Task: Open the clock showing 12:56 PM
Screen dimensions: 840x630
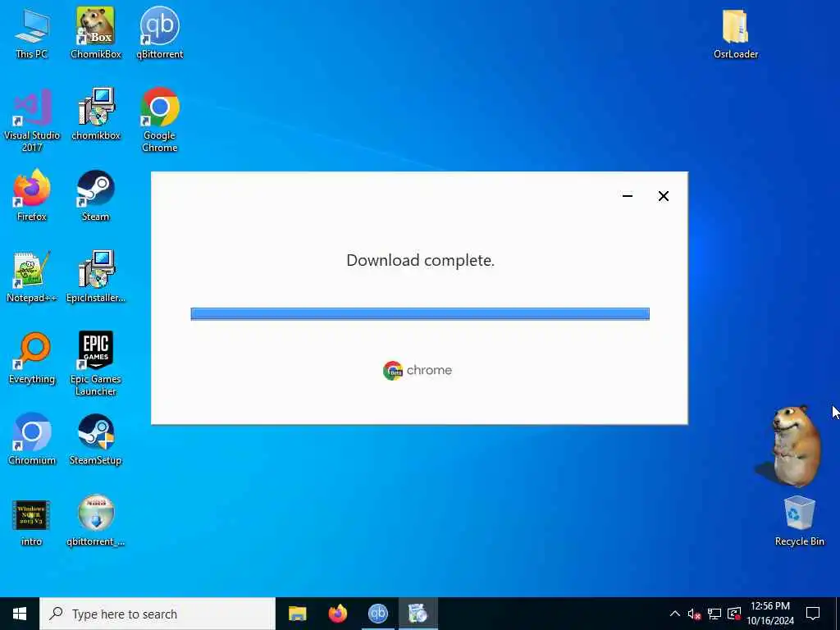Action: (770, 614)
